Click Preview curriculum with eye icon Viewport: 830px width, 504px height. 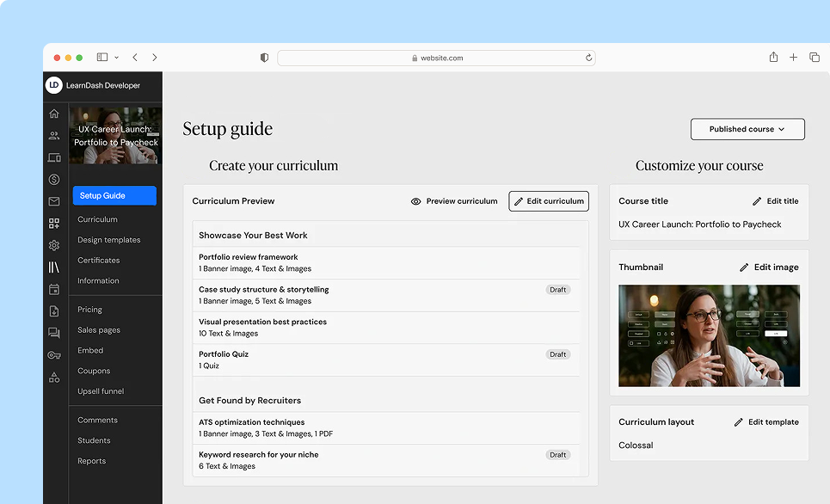point(454,201)
